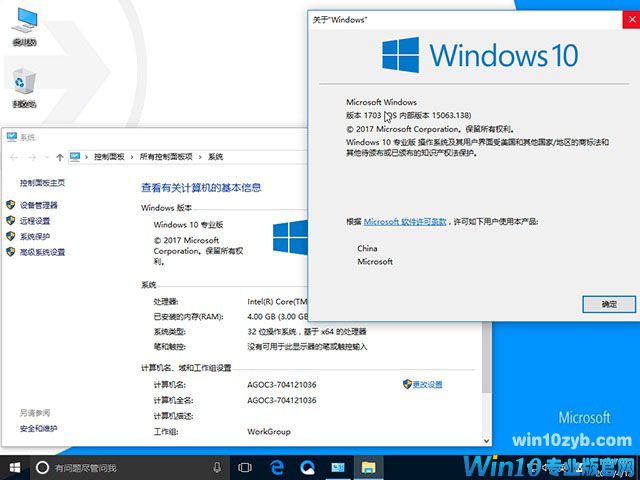
Task: Click the scrollbar down arrow in System window
Action: click(486, 441)
